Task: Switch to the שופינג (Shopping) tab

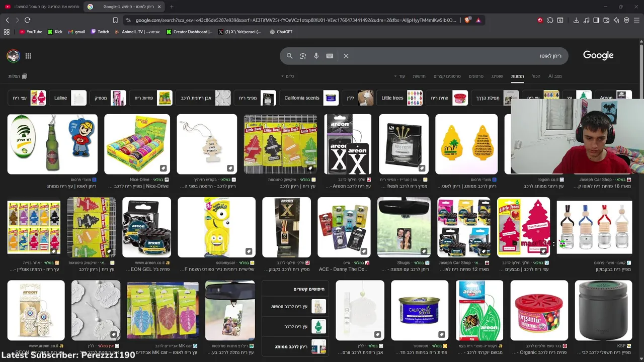Action: [x=497, y=76]
